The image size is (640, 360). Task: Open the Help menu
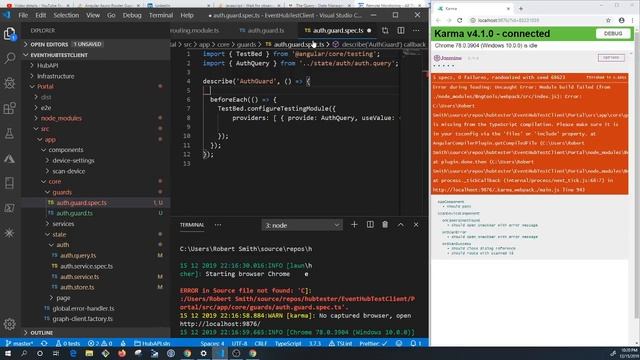coord(187,15)
